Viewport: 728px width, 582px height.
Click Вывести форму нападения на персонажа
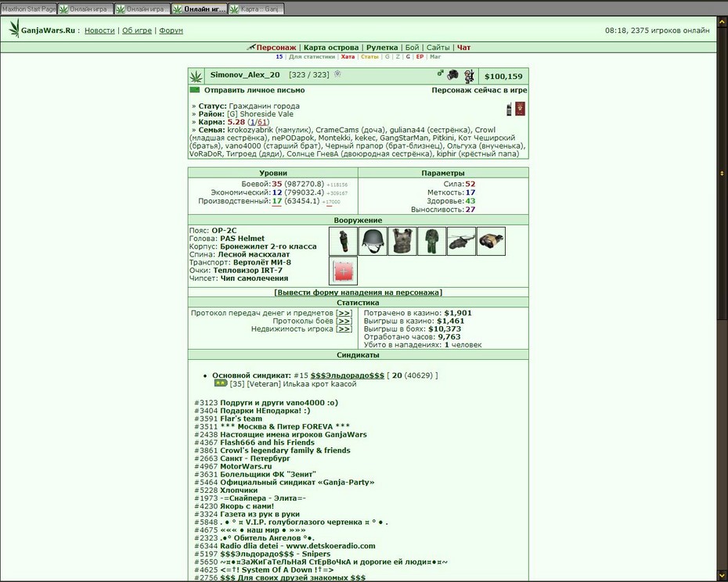[358, 293]
